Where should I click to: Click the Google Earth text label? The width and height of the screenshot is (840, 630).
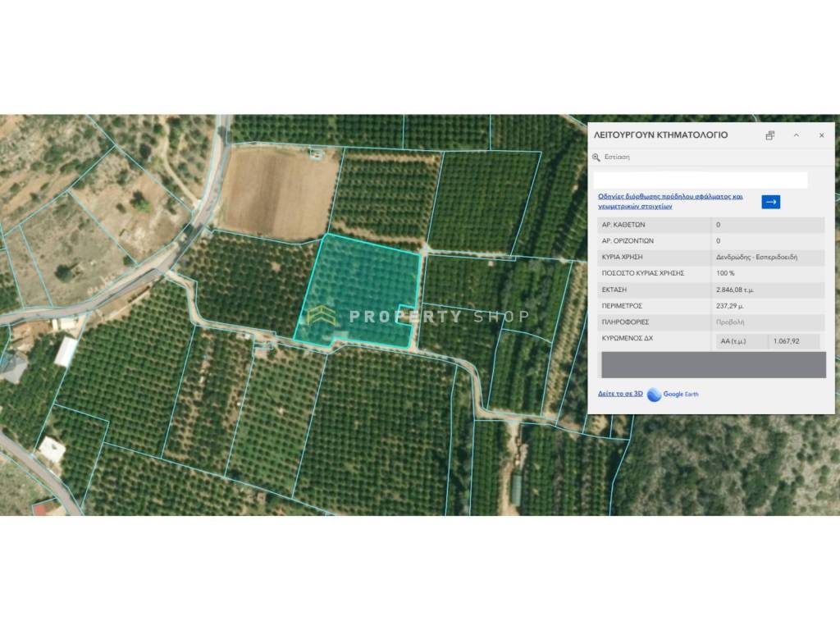(x=681, y=395)
